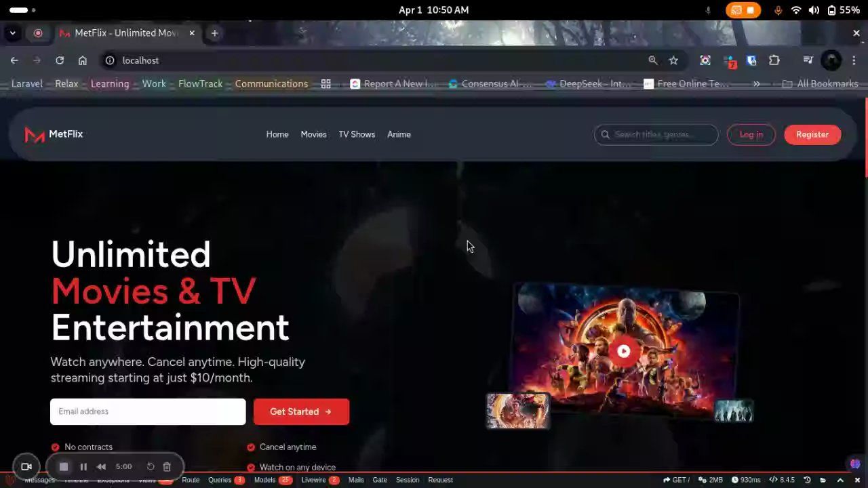Go back with the browser back arrow
The width and height of the screenshot is (868, 488).
[x=14, y=60]
